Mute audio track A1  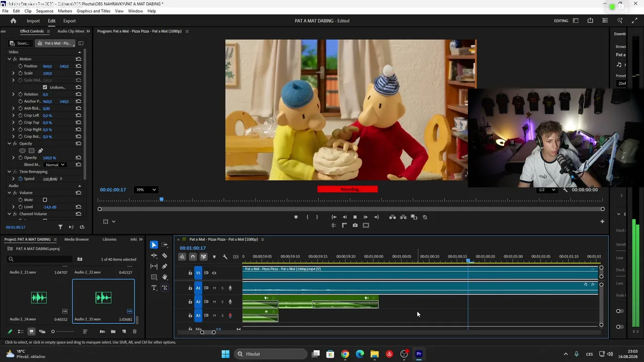point(214,288)
